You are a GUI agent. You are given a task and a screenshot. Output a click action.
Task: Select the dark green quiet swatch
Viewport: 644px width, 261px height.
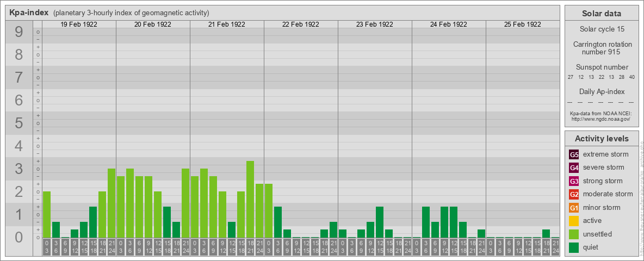[x=574, y=247]
